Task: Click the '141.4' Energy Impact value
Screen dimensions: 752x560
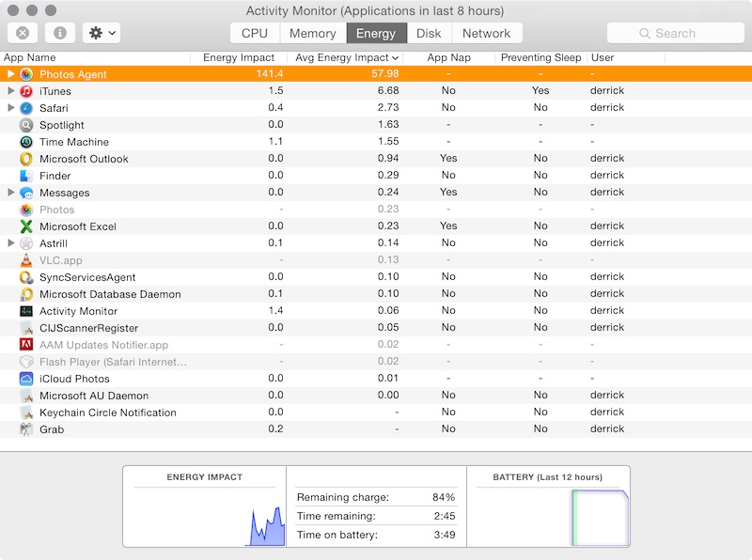Action: (x=270, y=74)
